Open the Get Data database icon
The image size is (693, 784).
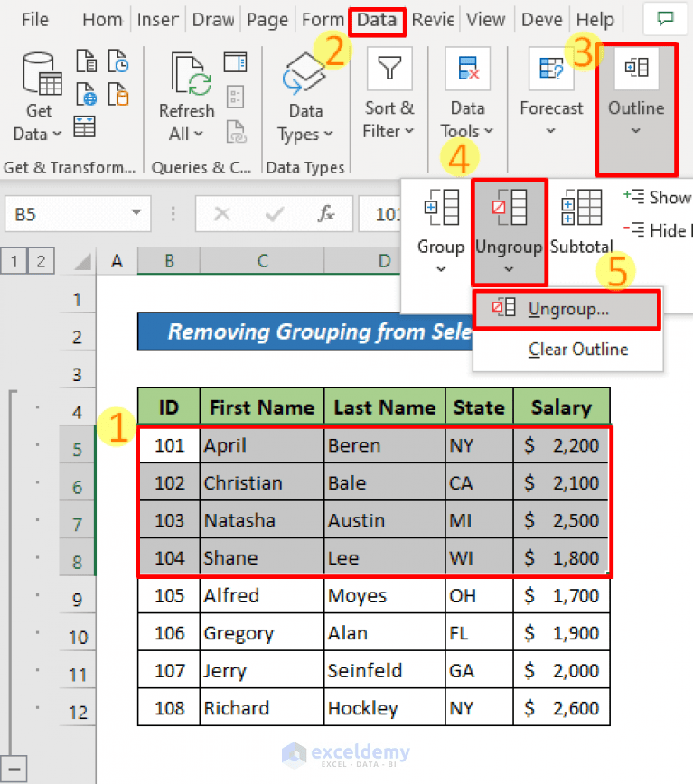coord(42,73)
